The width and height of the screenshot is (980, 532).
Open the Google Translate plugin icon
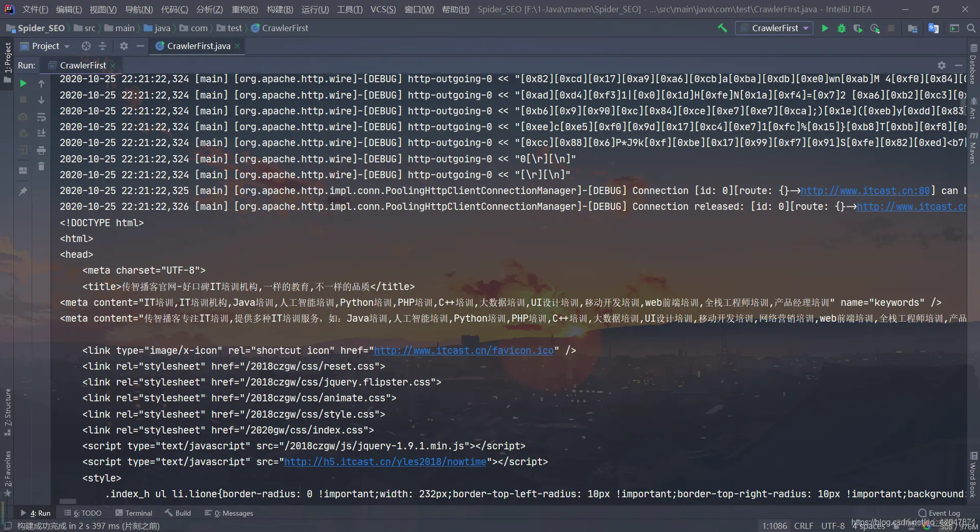[934, 28]
